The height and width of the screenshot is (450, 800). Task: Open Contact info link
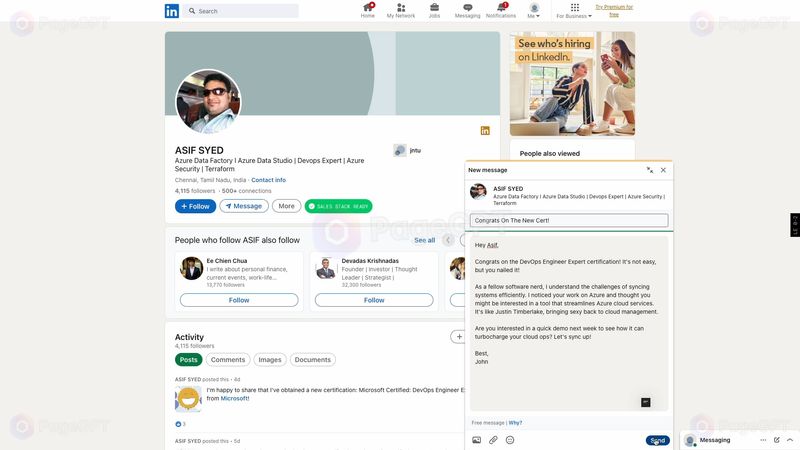tap(268, 180)
